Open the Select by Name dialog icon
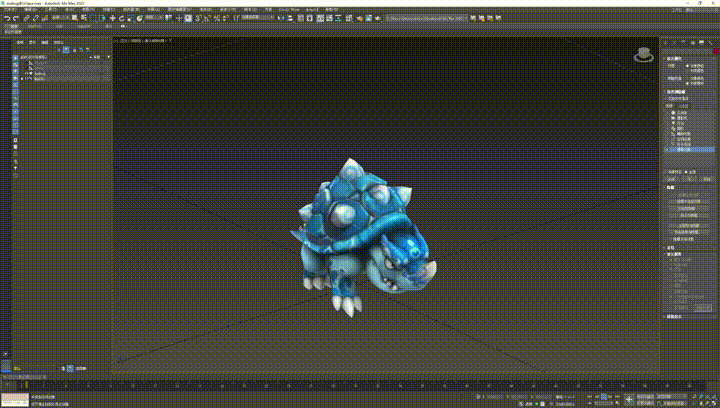Image resolution: width=720 pixels, height=408 pixels. tap(84, 18)
